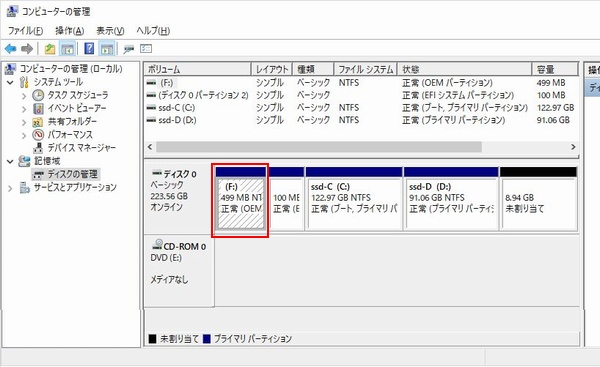Screen dimensions: 600x367
Task: Select the ssd-C (C:) row in volume list
Action: 361,108
